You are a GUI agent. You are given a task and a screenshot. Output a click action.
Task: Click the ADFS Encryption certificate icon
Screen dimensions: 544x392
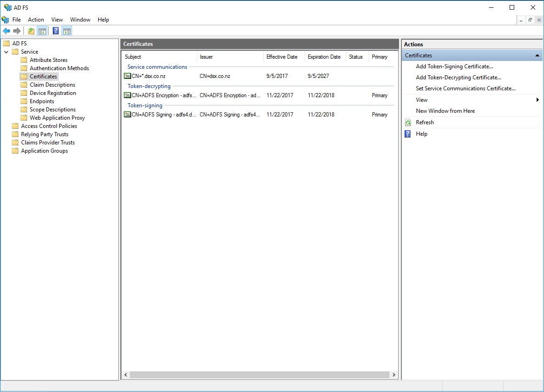coord(128,95)
